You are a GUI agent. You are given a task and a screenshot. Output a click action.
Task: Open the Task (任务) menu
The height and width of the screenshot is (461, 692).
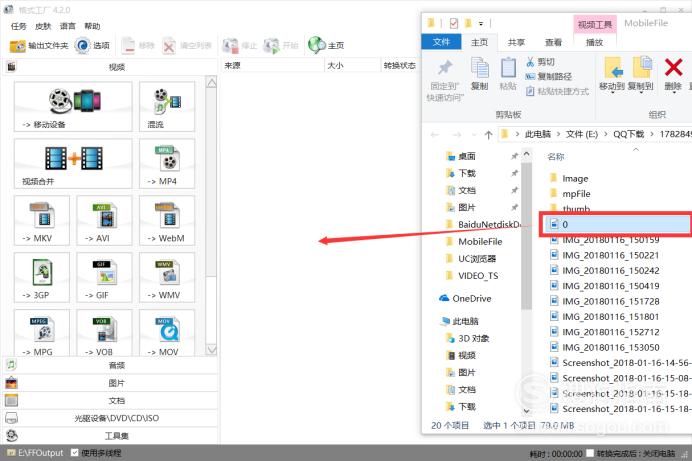coord(19,26)
